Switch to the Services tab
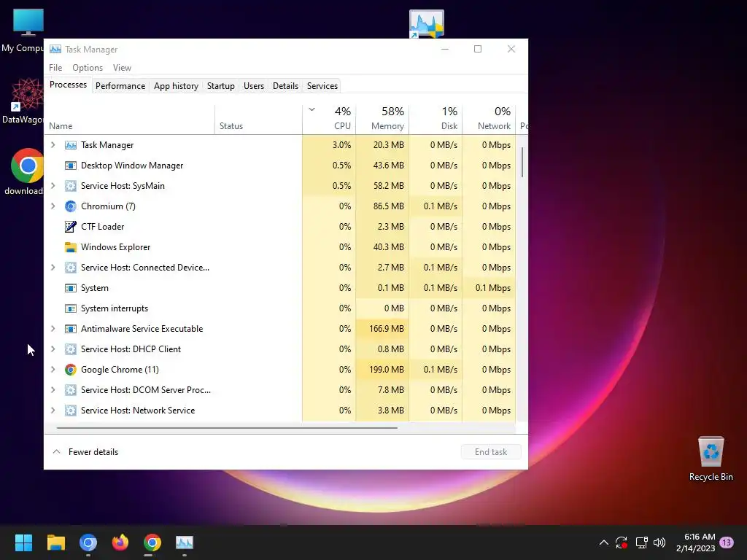The width and height of the screenshot is (747, 560). [x=322, y=86]
